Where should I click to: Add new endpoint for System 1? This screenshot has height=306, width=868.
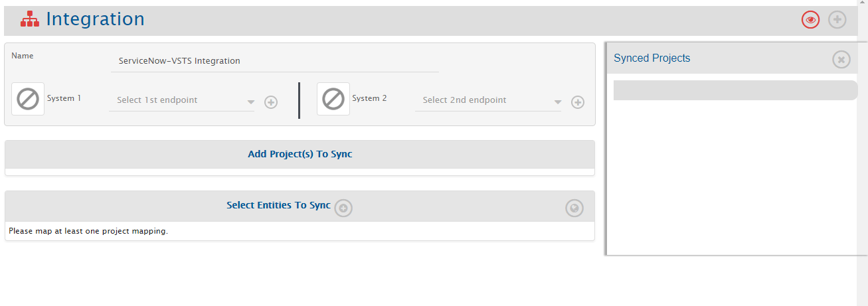[271, 102]
